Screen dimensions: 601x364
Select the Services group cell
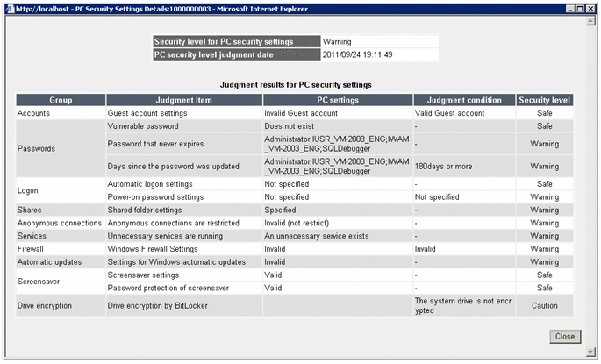click(61, 236)
